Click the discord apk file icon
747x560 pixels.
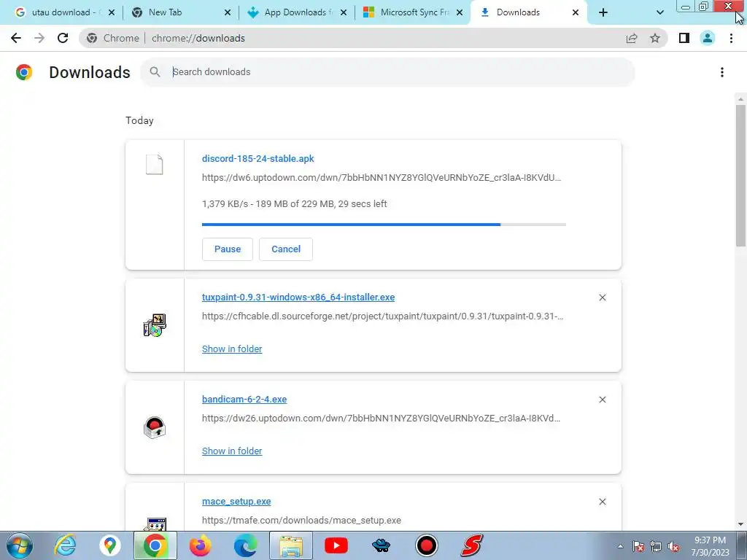click(x=155, y=165)
